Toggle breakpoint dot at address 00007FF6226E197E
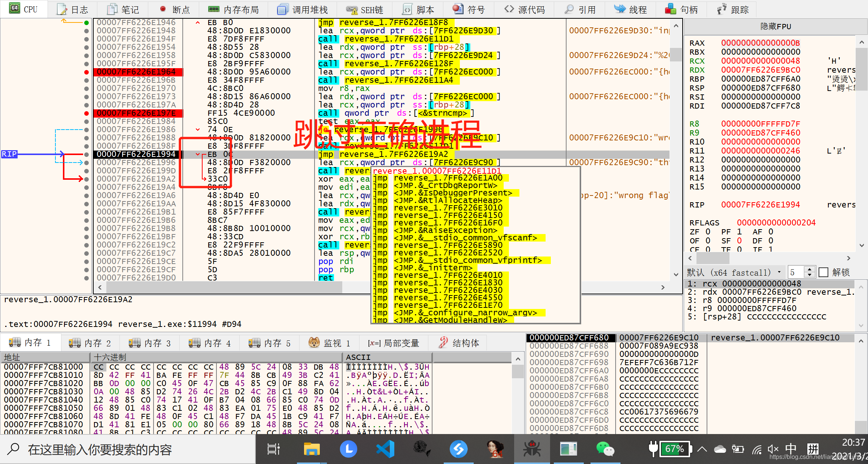Viewport: 868px width, 464px height. tap(87, 113)
